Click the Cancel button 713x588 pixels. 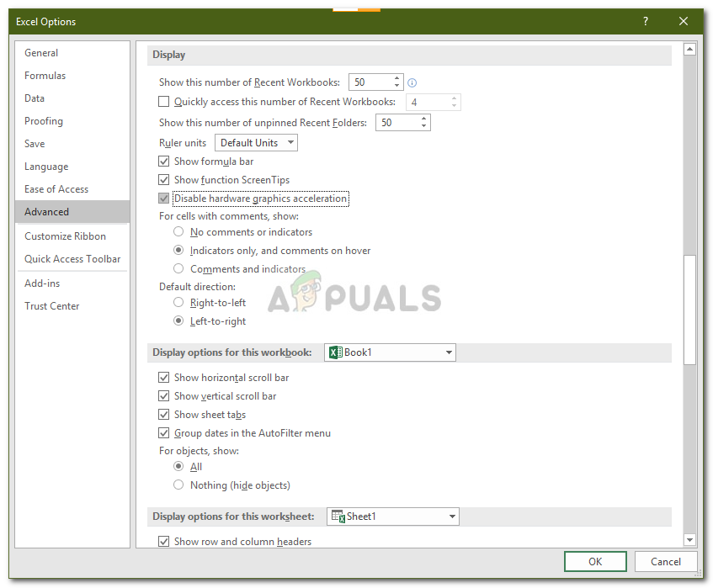(x=666, y=562)
